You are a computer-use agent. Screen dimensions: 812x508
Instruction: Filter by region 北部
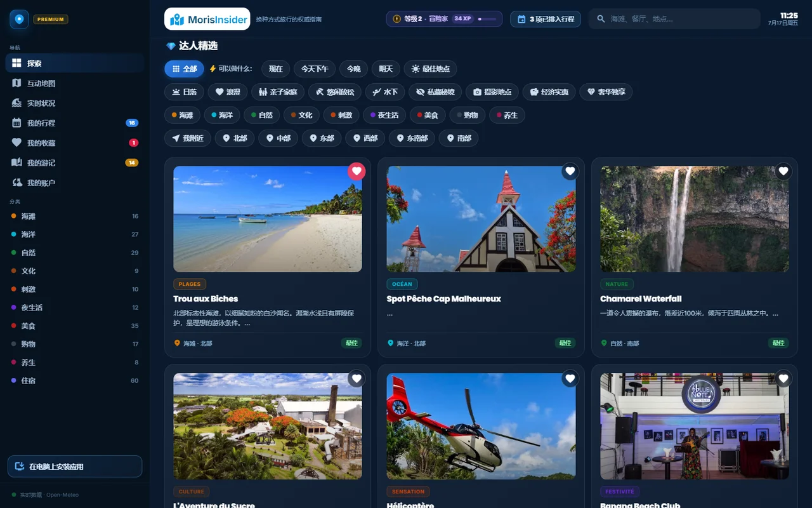pyautogui.click(x=235, y=138)
